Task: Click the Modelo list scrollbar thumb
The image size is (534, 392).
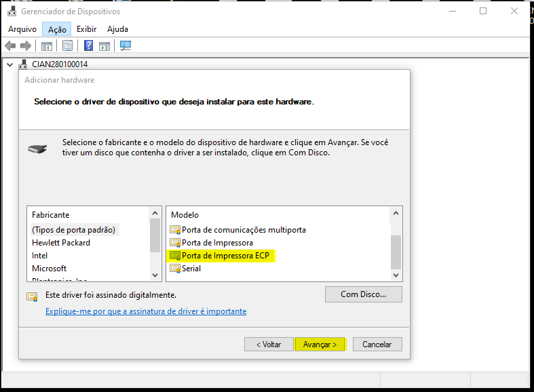Action: (396, 252)
